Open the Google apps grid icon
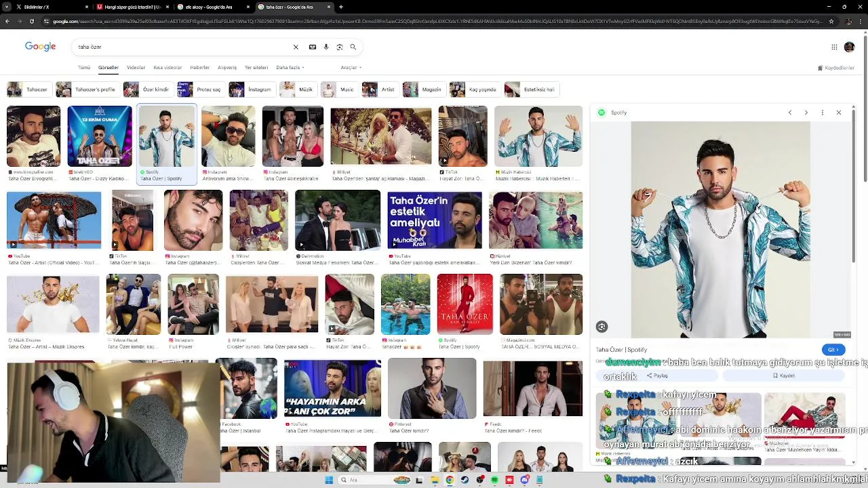 [834, 47]
